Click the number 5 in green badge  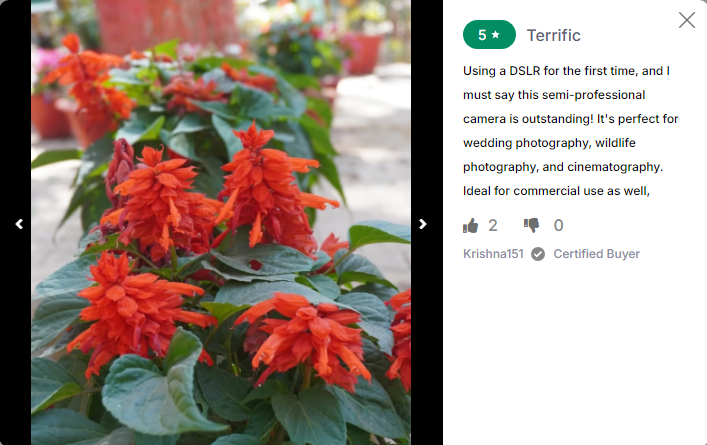point(482,35)
